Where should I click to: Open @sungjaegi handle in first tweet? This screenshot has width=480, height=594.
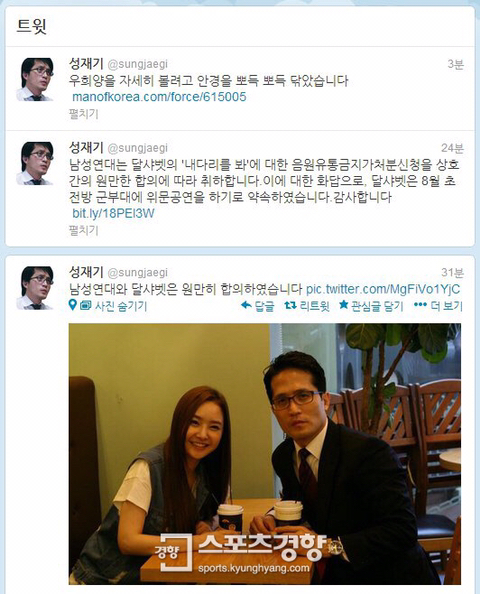138,64
